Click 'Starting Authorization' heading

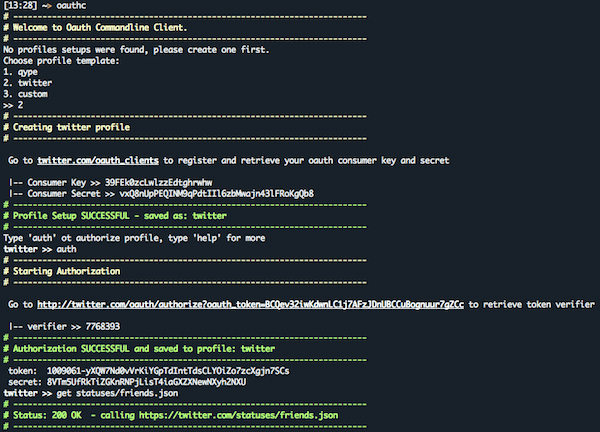(x=67, y=271)
